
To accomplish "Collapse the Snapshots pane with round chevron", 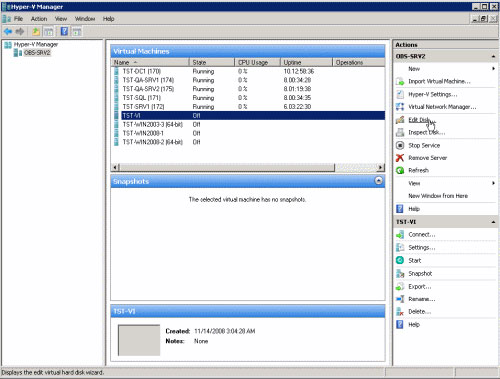I will [x=378, y=181].
